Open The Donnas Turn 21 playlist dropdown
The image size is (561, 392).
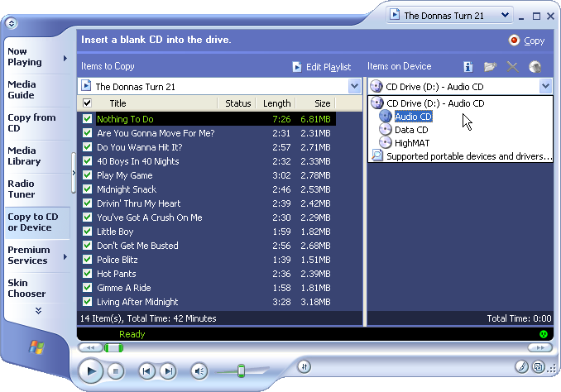(x=354, y=86)
